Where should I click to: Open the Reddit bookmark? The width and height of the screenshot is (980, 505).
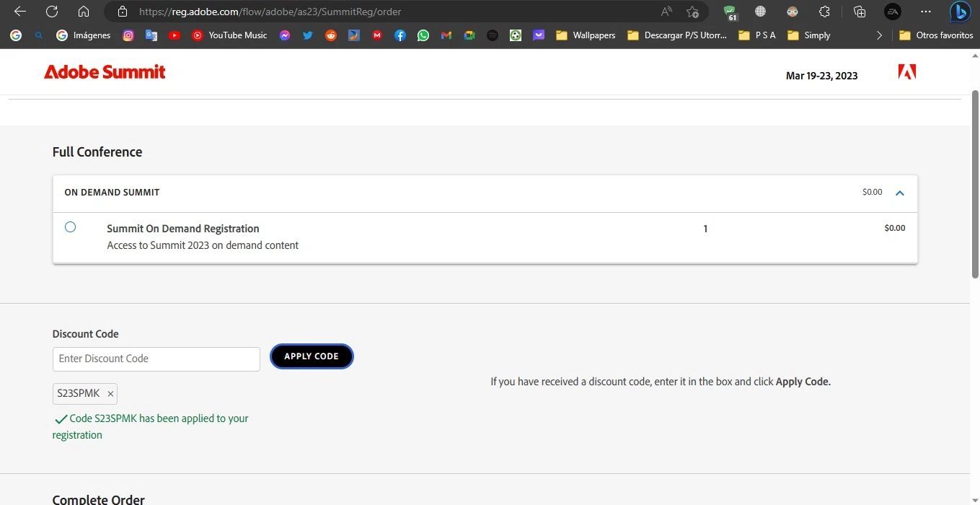coord(331,35)
